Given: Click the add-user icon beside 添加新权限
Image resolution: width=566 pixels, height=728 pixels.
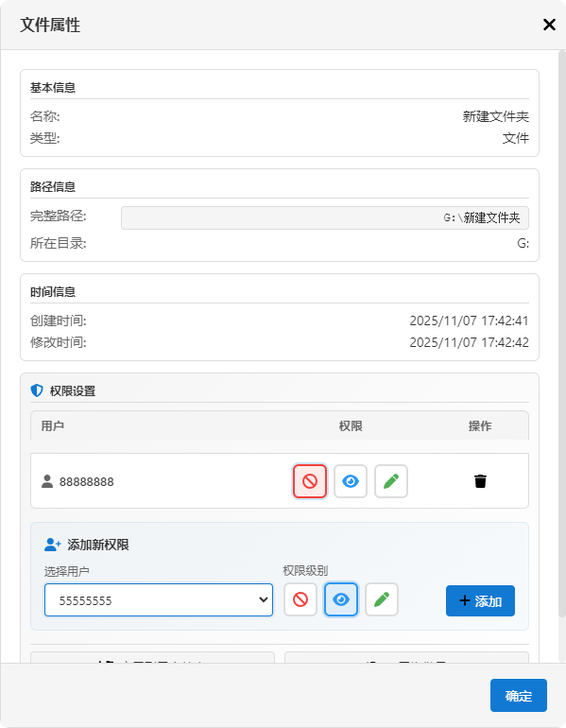Looking at the screenshot, I should tap(52, 545).
